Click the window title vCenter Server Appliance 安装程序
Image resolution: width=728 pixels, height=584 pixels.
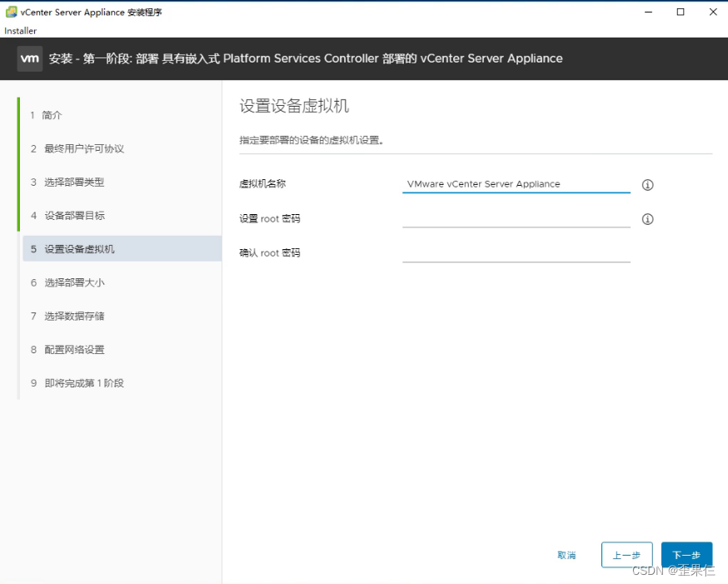(x=91, y=12)
